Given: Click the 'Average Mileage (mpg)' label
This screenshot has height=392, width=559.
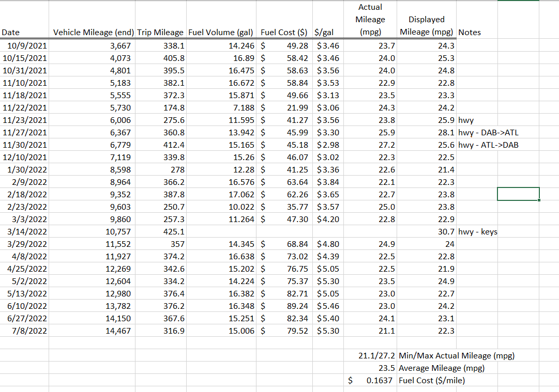Looking at the screenshot, I should [x=442, y=368].
